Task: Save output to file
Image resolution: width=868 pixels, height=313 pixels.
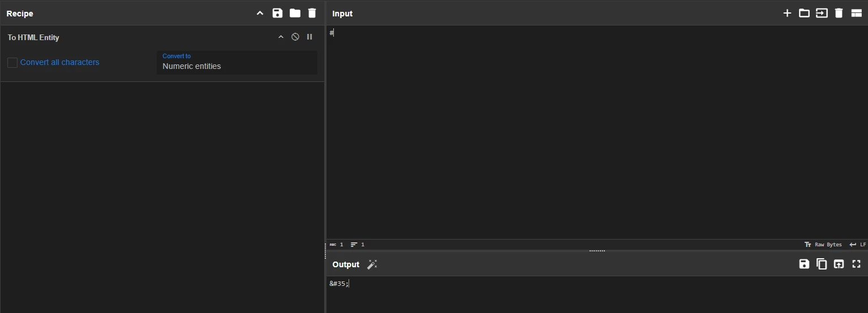Action: 804,264
